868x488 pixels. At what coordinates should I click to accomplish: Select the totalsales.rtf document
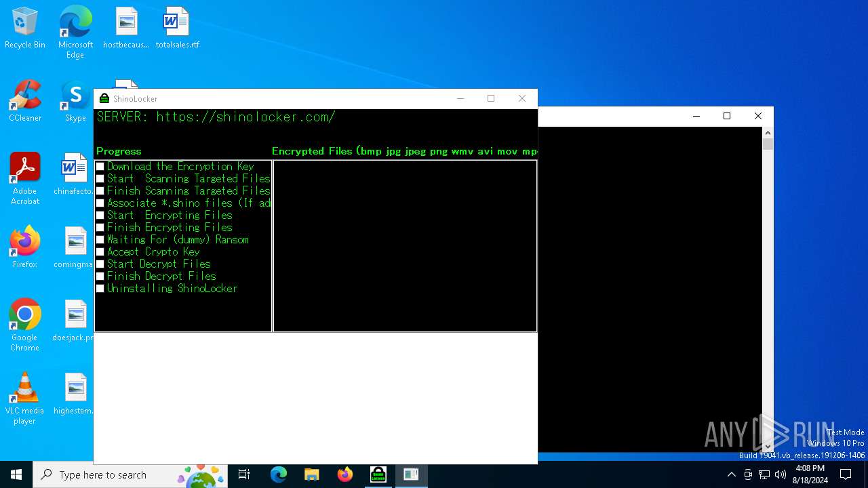(177, 28)
